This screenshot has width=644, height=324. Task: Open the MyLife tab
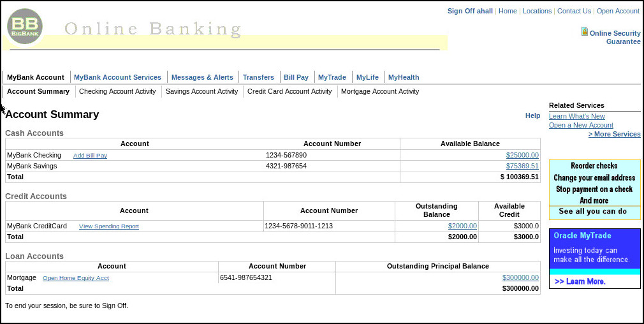[367, 77]
